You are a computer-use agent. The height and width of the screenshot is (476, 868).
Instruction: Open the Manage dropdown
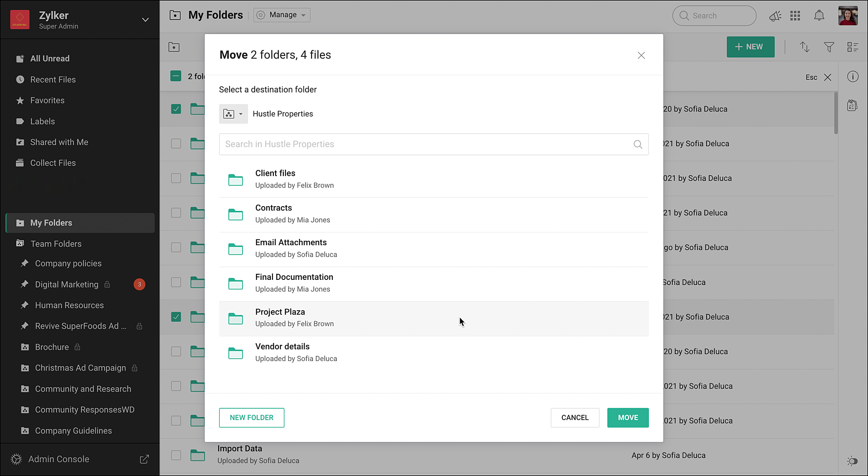click(x=282, y=15)
